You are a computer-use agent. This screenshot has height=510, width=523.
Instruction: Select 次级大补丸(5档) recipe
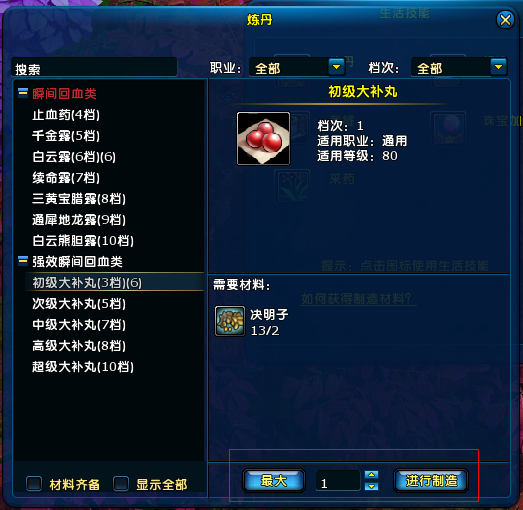tap(79, 304)
